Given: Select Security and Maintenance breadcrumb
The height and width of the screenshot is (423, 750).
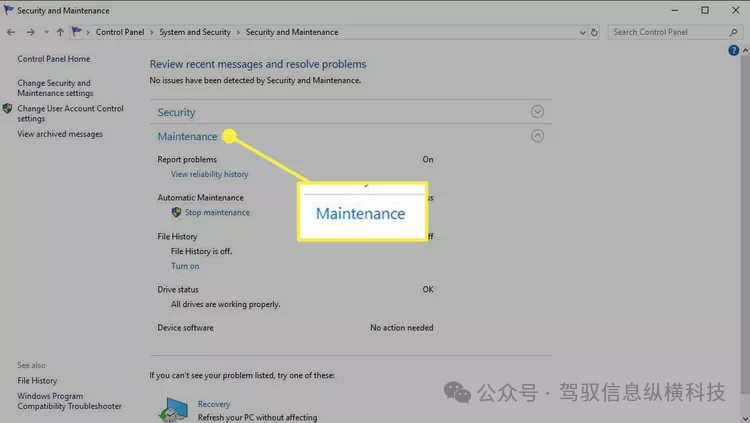Looking at the screenshot, I should pos(292,32).
